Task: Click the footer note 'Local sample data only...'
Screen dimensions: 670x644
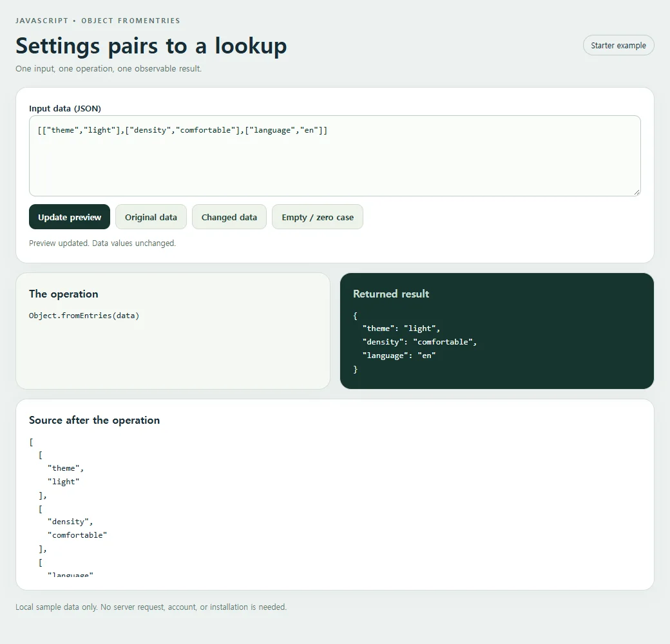Action: coord(151,607)
